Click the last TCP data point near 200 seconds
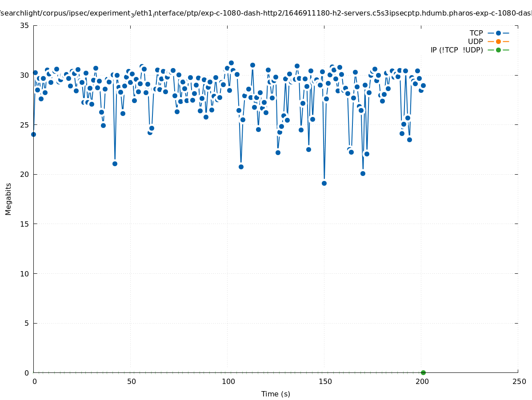The width and height of the screenshot is (532, 400). coord(423,85)
